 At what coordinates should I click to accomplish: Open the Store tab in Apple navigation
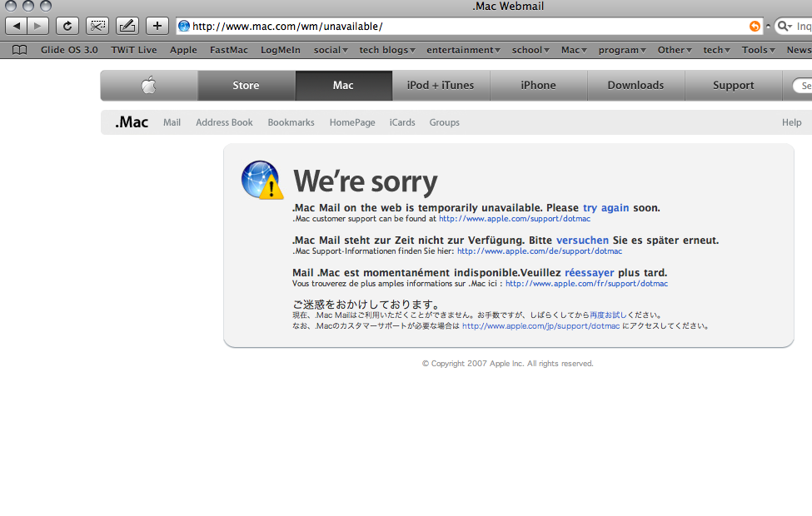(246, 86)
